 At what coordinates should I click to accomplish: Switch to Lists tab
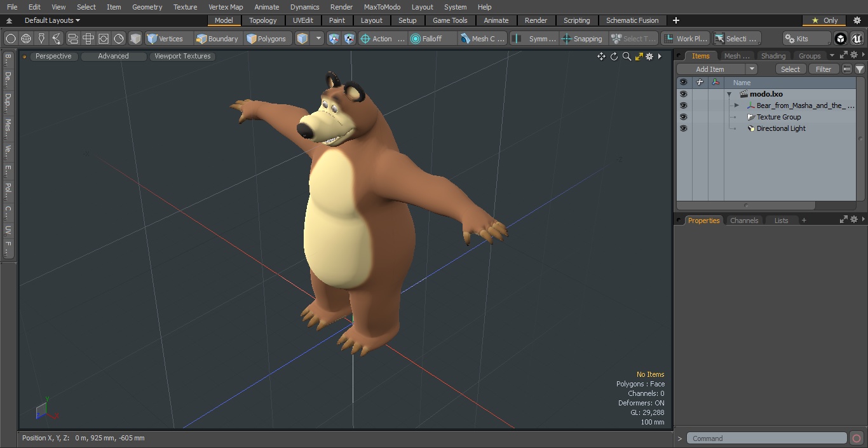(781, 221)
